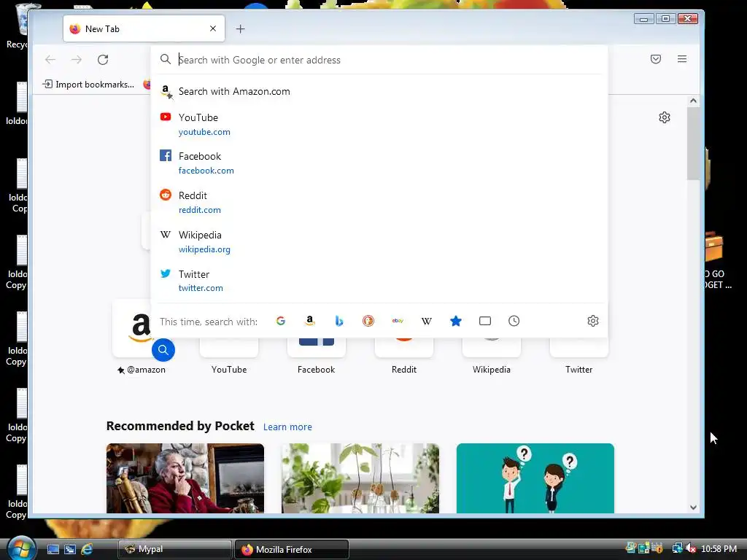The width and height of the screenshot is (747, 560).
Task: Click the network tray icon
Action: (677, 549)
